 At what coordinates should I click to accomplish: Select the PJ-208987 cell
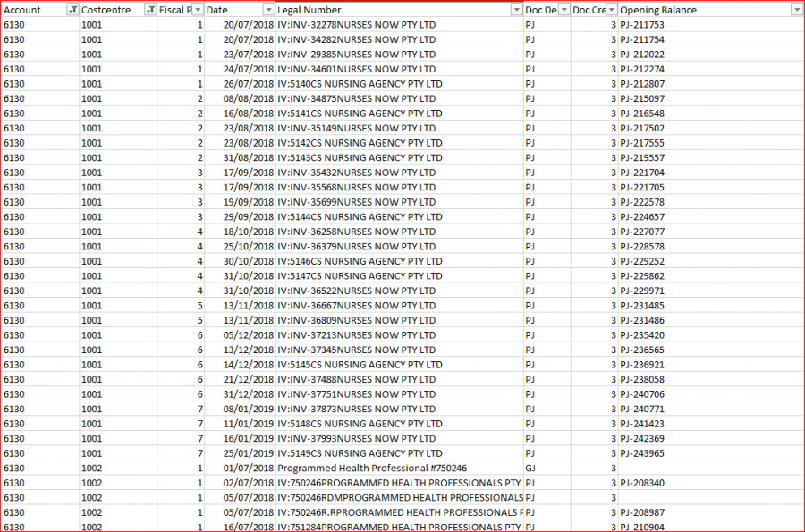710,512
